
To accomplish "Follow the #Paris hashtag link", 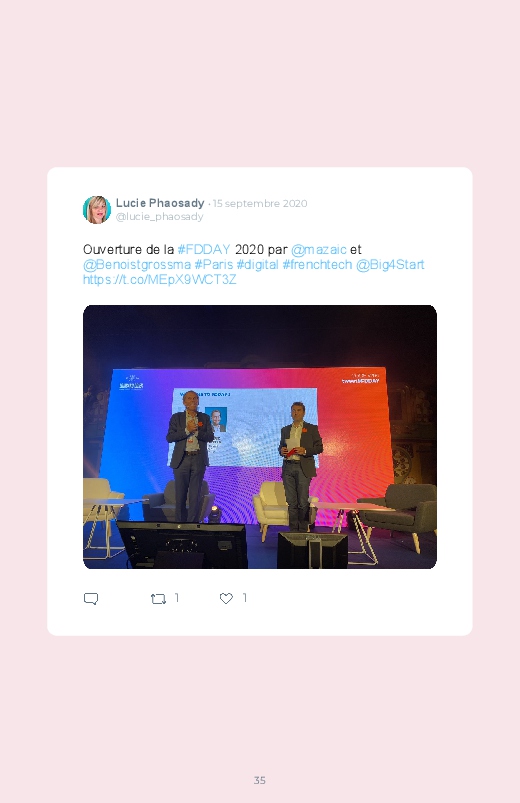I will (x=214, y=265).
